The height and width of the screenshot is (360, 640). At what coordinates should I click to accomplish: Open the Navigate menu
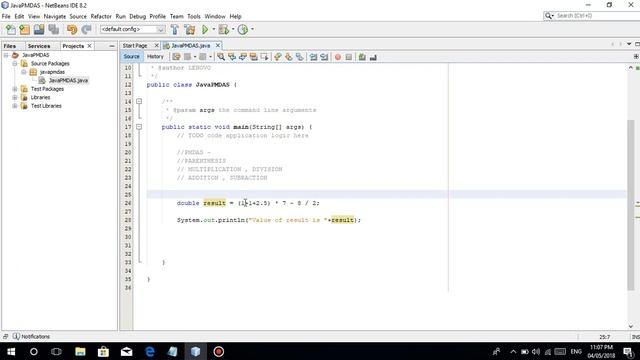(x=55, y=16)
